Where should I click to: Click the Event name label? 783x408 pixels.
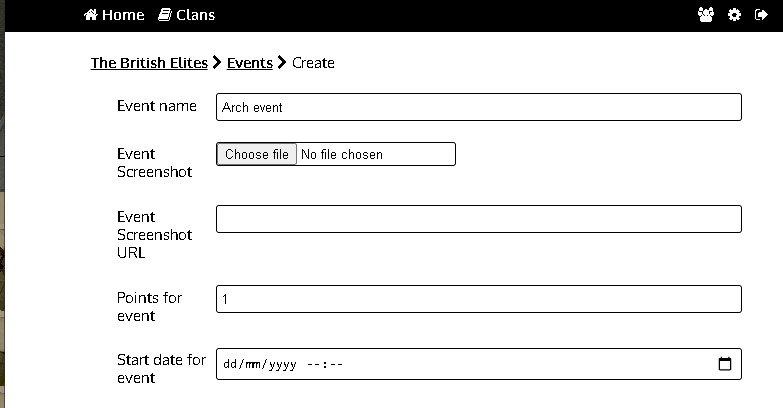pyautogui.click(x=157, y=106)
